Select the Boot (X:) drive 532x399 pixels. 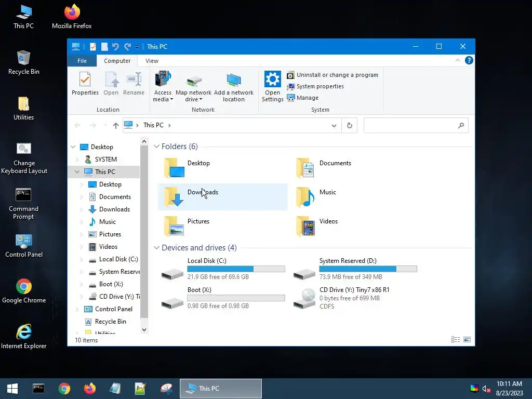click(222, 299)
